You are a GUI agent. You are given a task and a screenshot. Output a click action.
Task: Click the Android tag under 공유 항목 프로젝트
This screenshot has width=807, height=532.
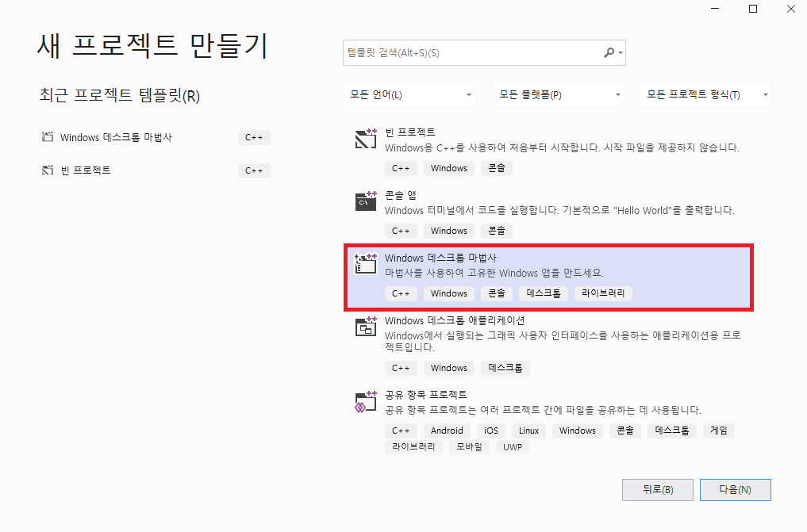pyautogui.click(x=447, y=431)
